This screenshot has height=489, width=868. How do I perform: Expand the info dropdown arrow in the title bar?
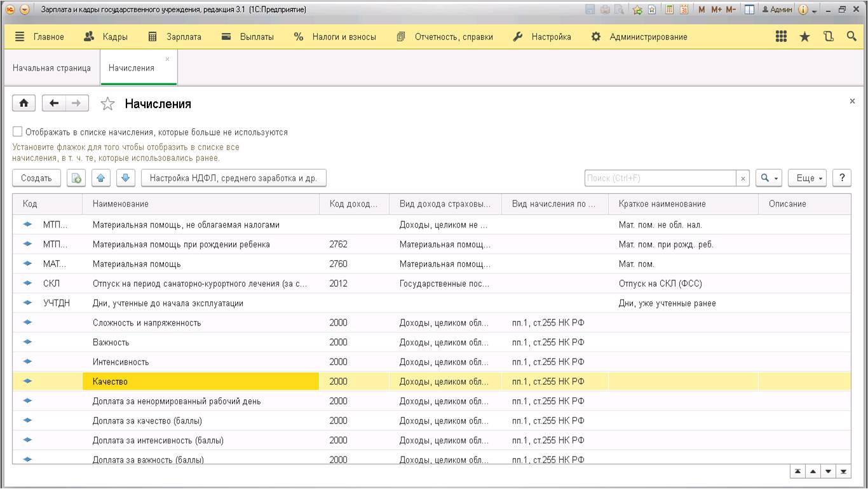815,11
